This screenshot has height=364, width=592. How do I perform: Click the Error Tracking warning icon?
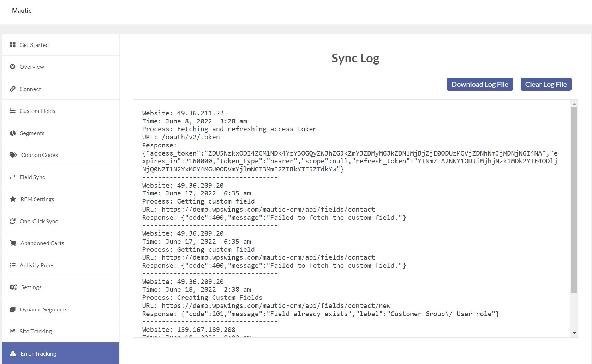(13, 353)
